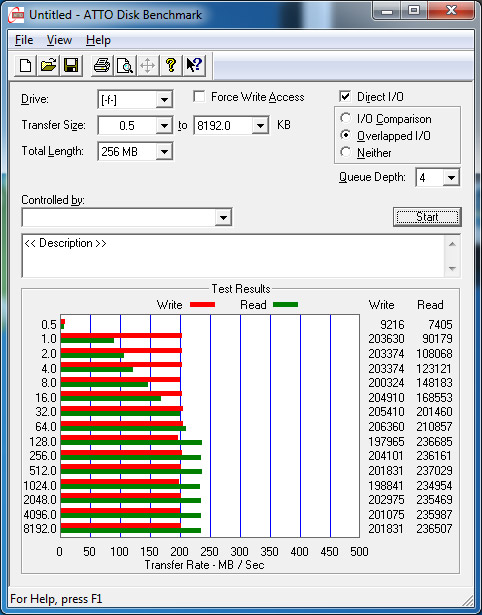The width and height of the screenshot is (482, 615).
Task: Minimize the ATTO Disk Benchmark window
Action: [387, 11]
